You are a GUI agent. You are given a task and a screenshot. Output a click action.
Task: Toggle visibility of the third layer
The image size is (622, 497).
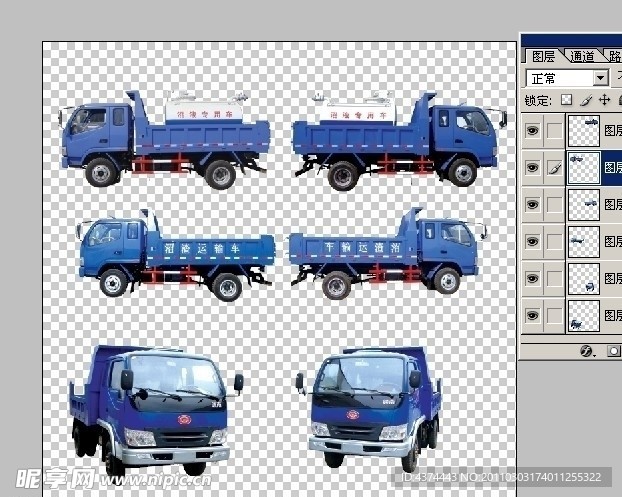[x=532, y=204]
